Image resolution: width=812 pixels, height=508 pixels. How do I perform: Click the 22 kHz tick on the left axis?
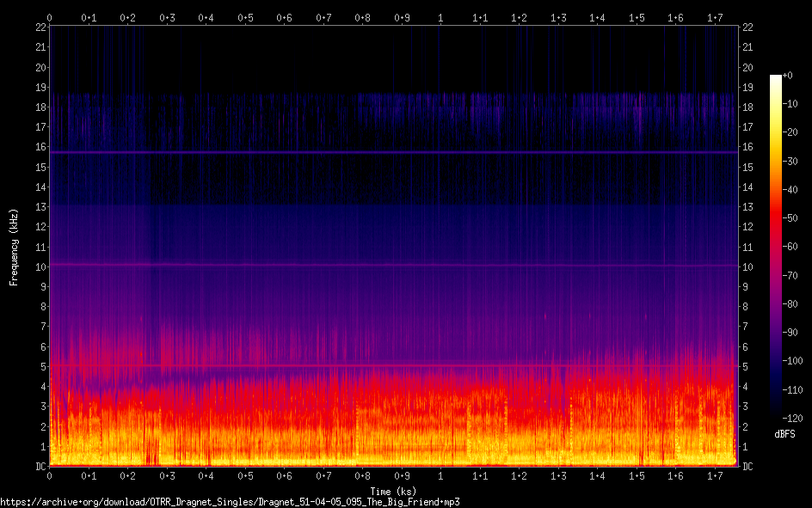(x=39, y=28)
